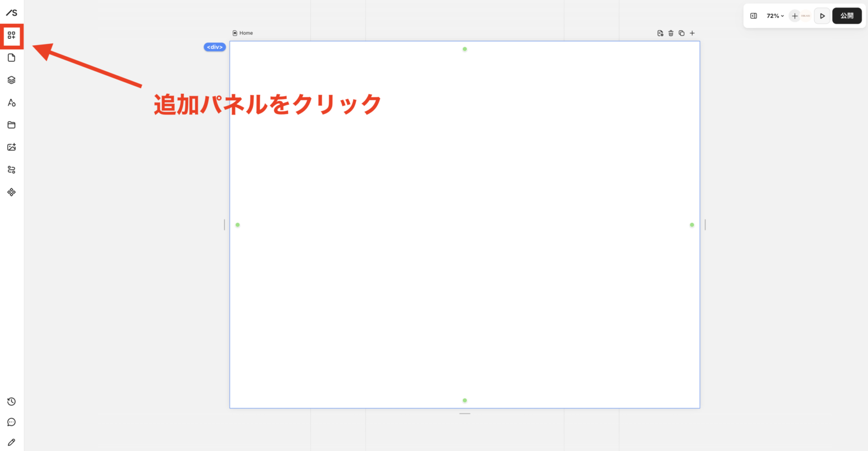
Task: Select the div tag label on canvas
Action: [215, 47]
